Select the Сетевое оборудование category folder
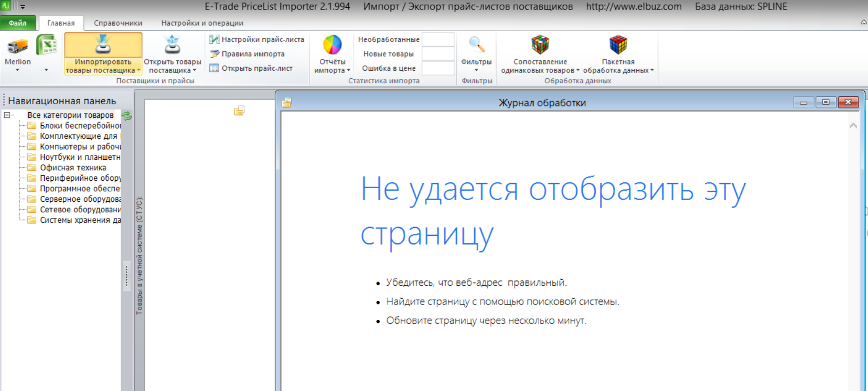 [x=74, y=210]
